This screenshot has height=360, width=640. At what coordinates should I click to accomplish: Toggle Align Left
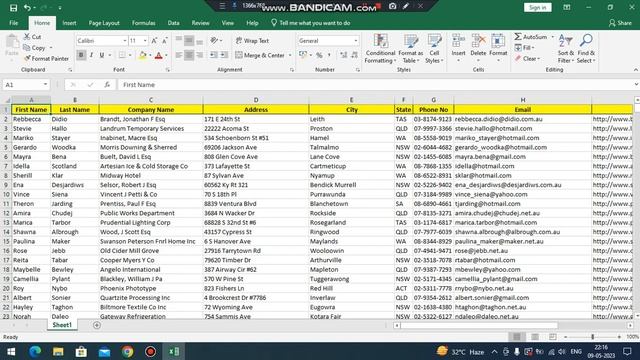[x=179, y=55]
